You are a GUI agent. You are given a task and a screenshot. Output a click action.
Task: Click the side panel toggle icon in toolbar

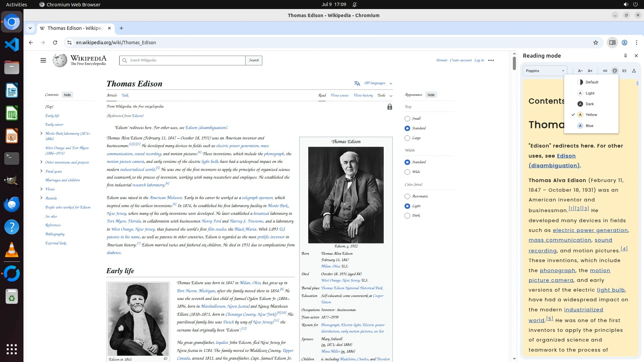[x=612, y=43]
